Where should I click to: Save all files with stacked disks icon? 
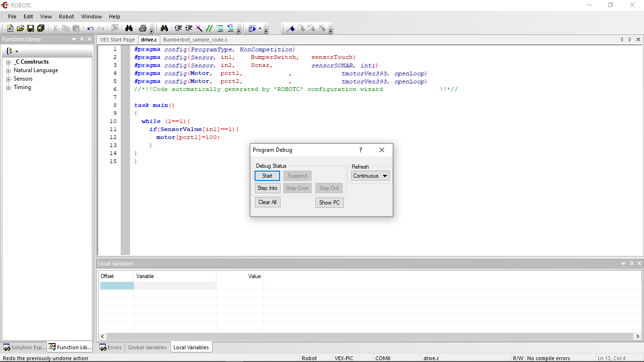click(41, 28)
